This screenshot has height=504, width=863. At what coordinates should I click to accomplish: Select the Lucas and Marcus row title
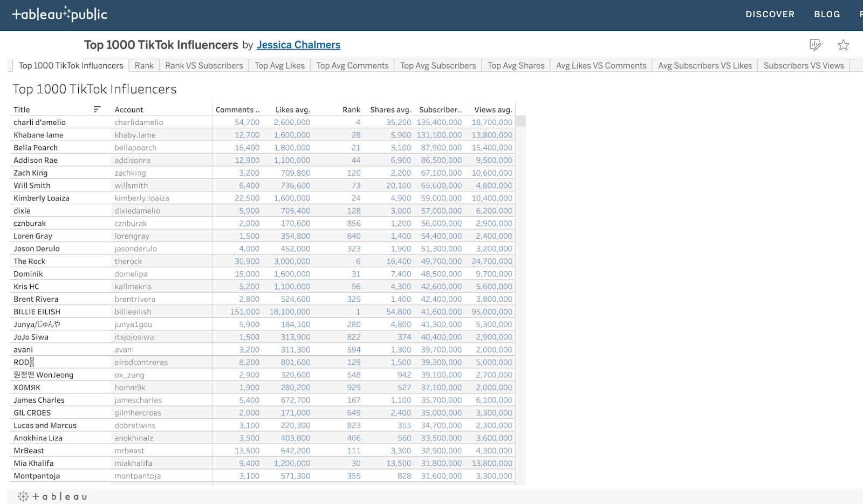click(45, 425)
